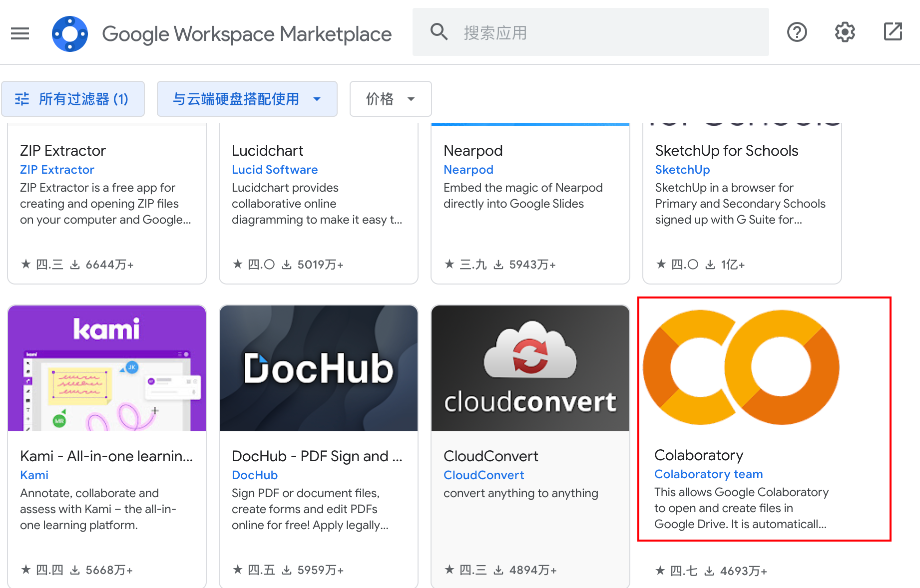The height and width of the screenshot is (588, 920).
Task: Click the Kami developer link
Action: tap(34, 475)
